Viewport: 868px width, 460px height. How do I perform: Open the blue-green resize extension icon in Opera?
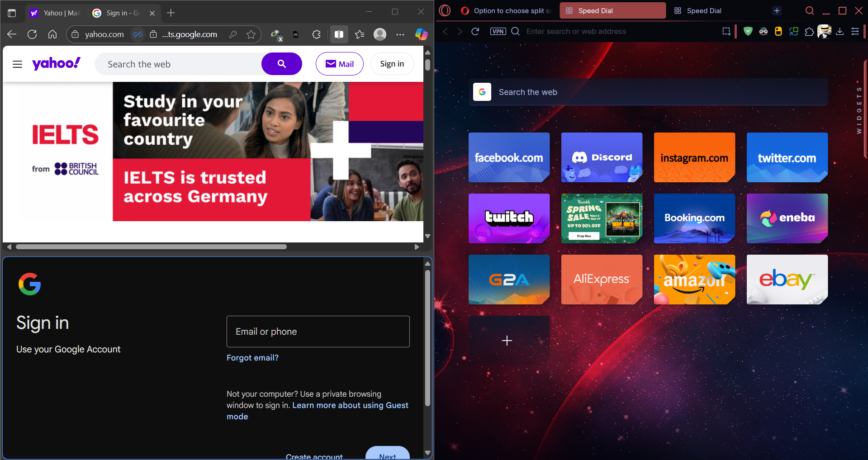tap(794, 31)
